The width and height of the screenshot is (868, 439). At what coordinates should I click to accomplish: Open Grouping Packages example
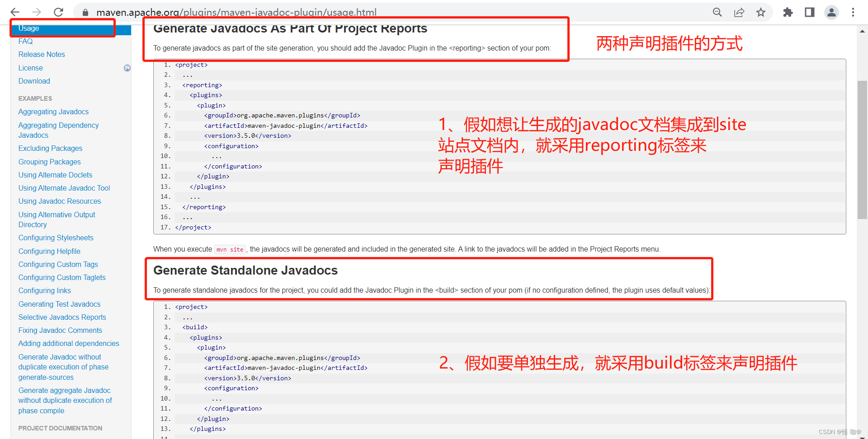click(x=49, y=162)
